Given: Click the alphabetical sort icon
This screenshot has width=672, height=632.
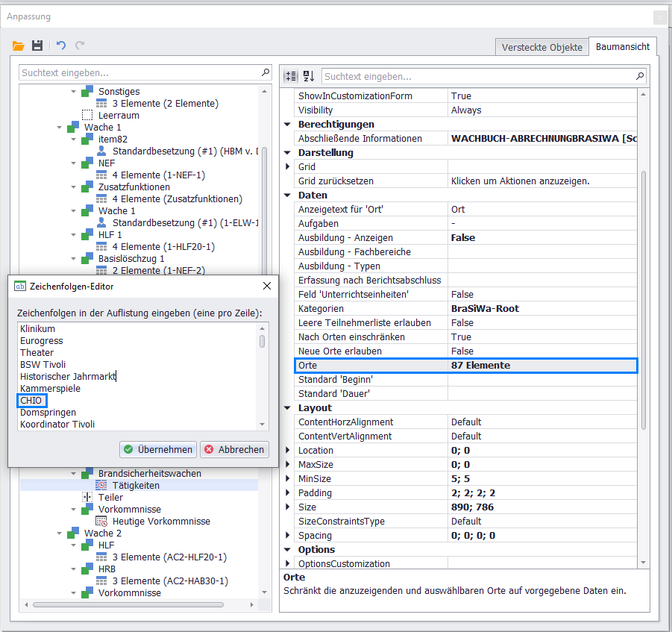Looking at the screenshot, I should (309, 76).
